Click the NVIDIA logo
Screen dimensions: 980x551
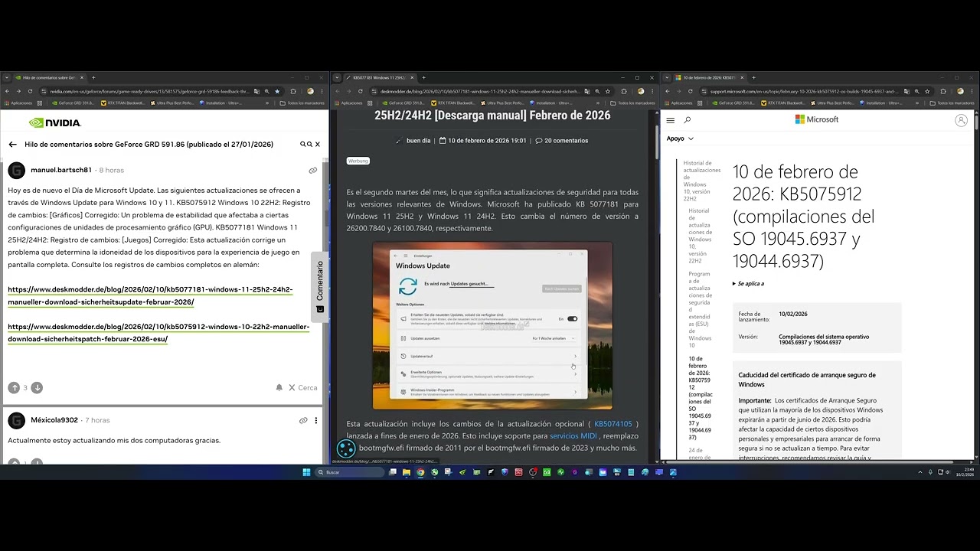pos(54,122)
